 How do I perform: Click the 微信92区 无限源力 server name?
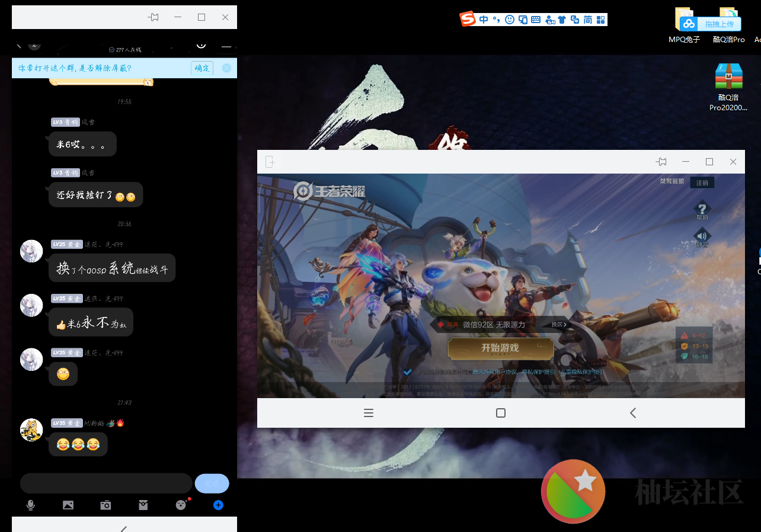point(494,325)
